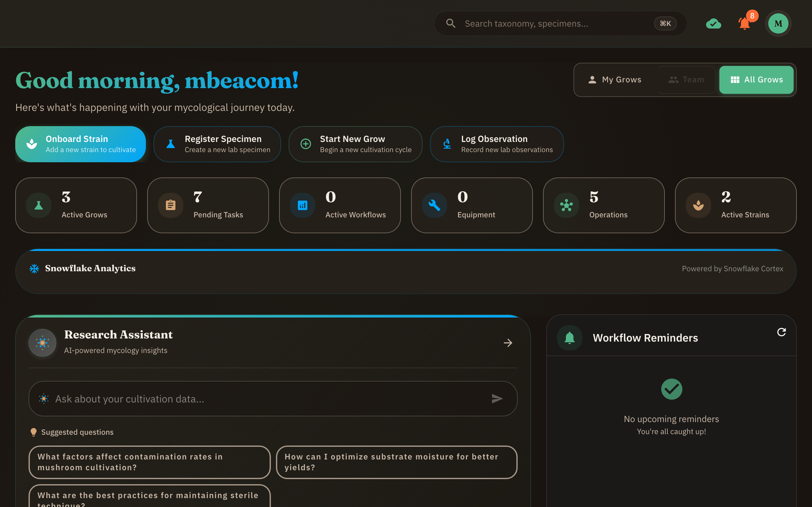Switch view to My Grows
The image size is (812, 507).
pyautogui.click(x=615, y=80)
